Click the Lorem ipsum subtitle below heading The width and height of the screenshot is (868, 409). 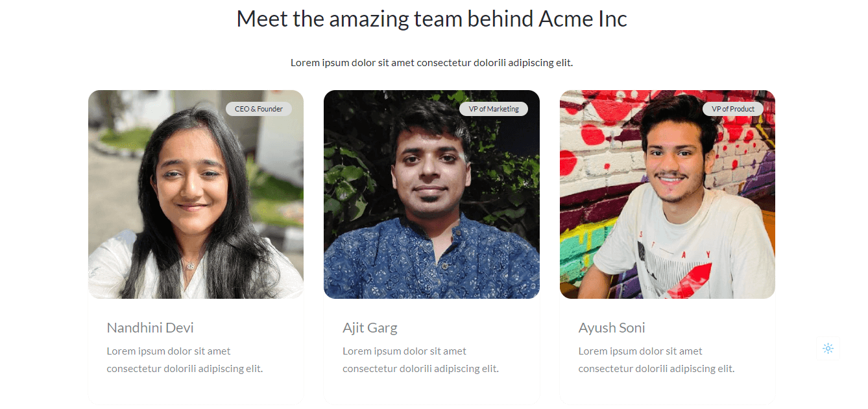coord(431,63)
